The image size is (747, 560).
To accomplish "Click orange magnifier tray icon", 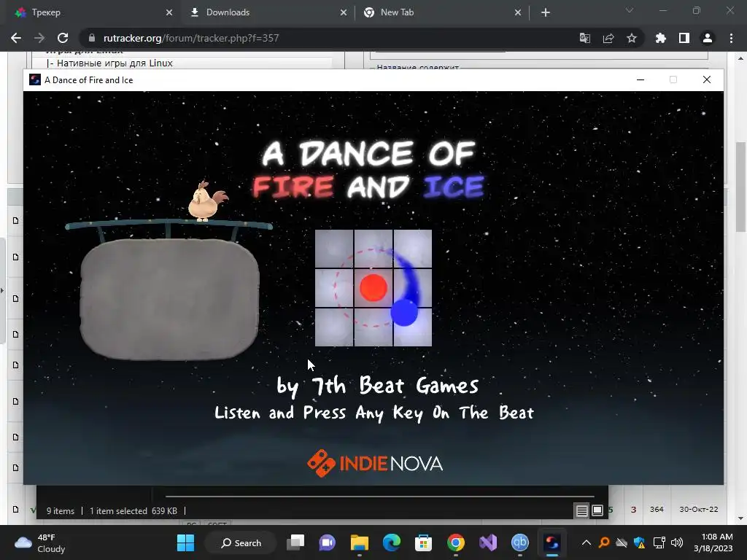I will 604,542.
